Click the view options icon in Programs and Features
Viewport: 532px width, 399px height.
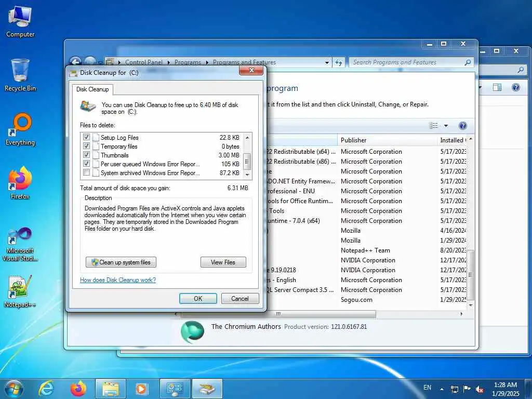coord(434,126)
